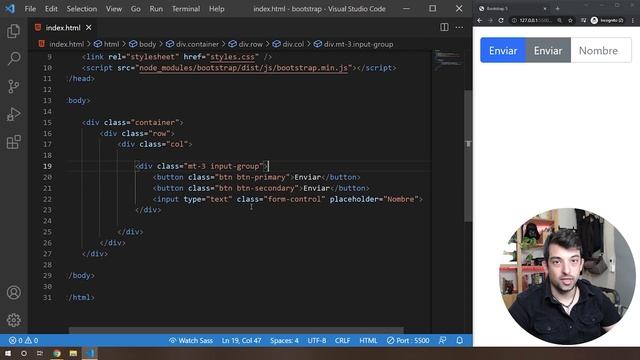Screen dimensions: 640x360
Task: Open the Run and Debug view
Action: [13, 114]
